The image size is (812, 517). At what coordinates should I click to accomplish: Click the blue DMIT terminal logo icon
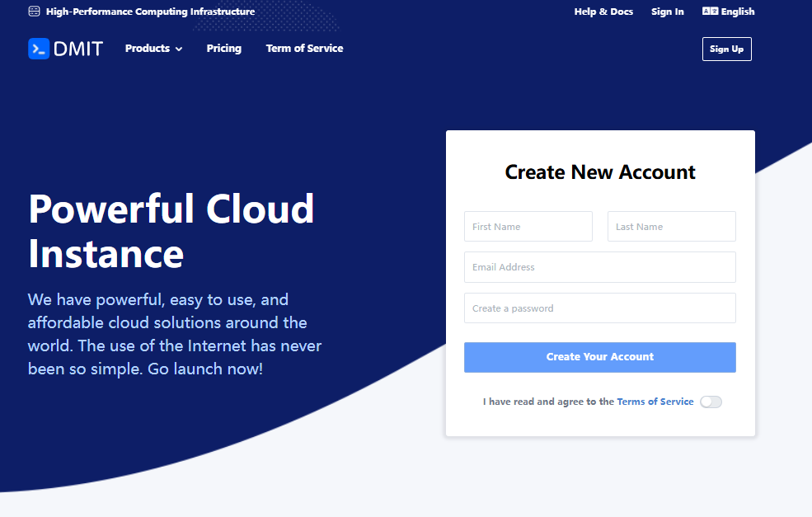click(x=39, y=49)
